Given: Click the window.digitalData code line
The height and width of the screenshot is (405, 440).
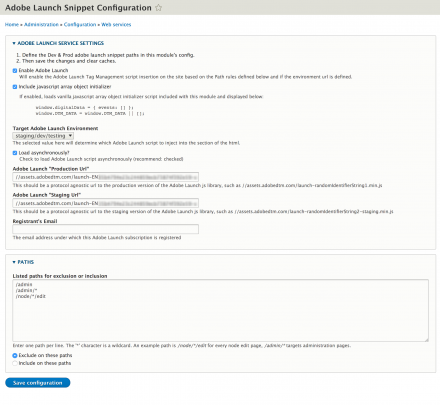Looking at the screenshot, I should coord(85,108).
